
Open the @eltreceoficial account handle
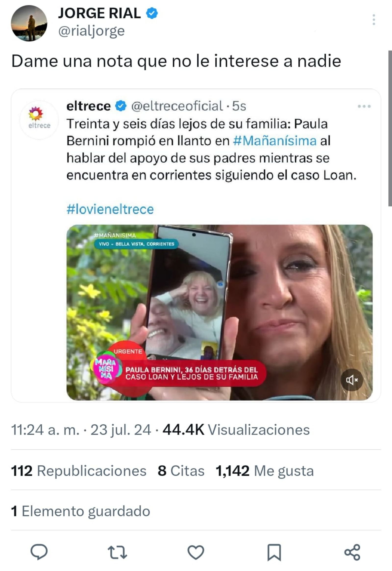(177, 106)
